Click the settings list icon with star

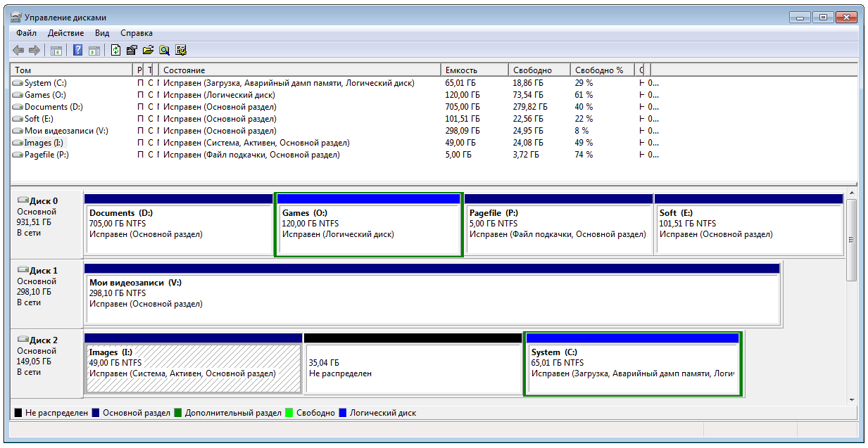181,50
